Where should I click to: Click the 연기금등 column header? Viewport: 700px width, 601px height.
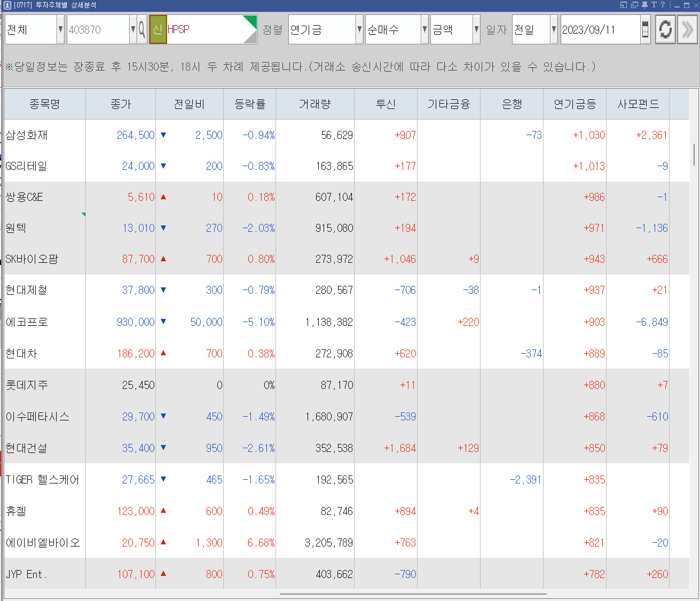pyautogui.click(x=575, y=104)
